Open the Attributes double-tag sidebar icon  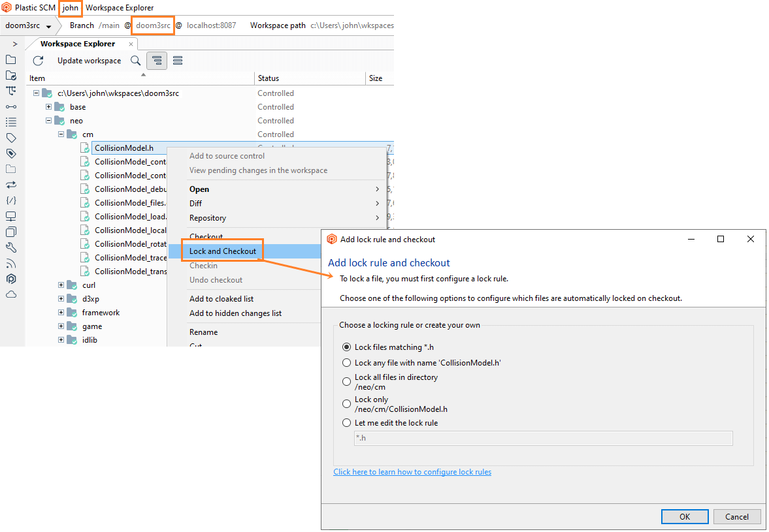click(x=11, y=153)
